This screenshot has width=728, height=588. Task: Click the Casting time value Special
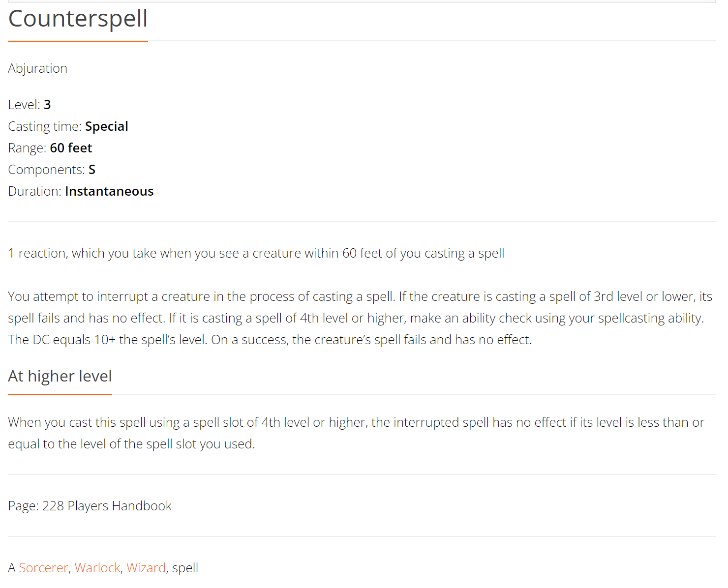point(106,126)
